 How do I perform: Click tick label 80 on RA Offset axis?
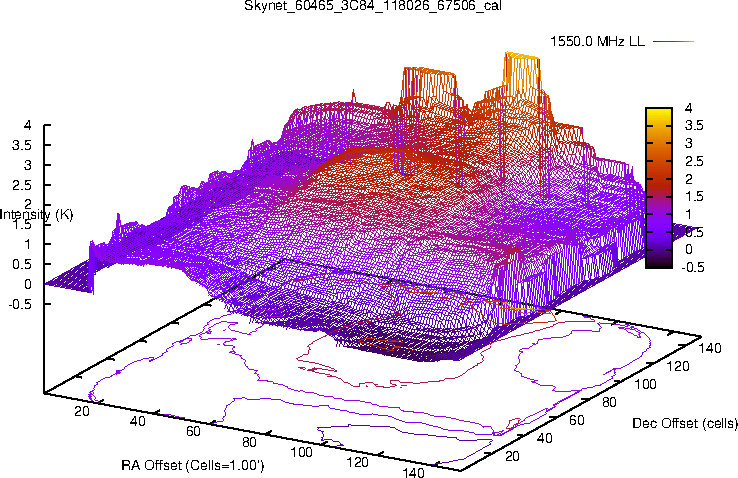click(x=249, y=442)
